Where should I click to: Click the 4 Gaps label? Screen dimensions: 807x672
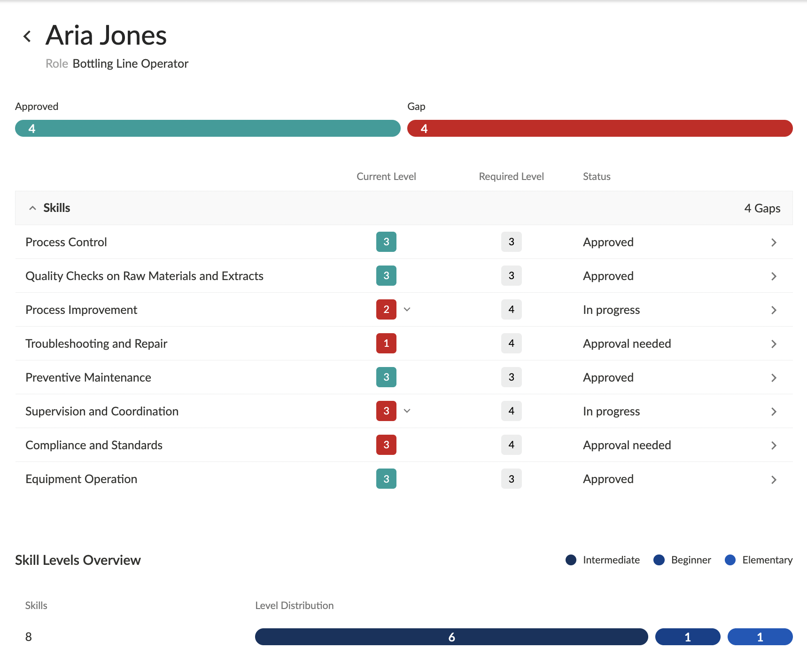pyautogui.click(x=761, y=208)
